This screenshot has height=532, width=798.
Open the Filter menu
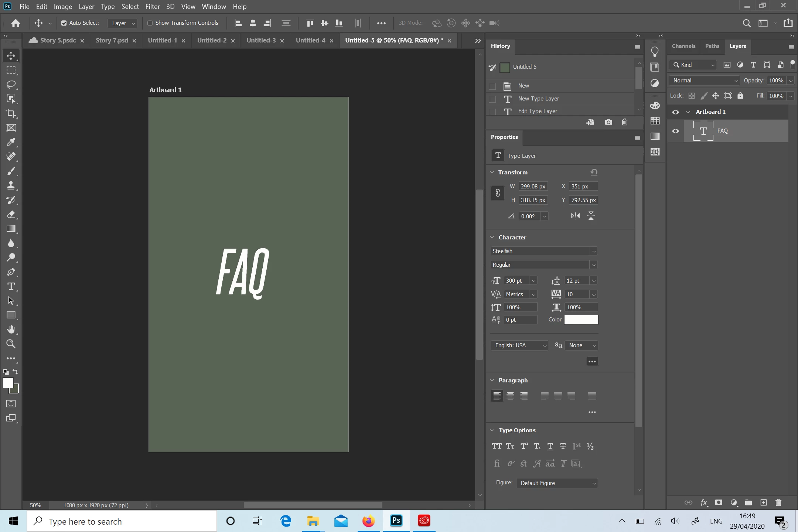click(152, 7)
